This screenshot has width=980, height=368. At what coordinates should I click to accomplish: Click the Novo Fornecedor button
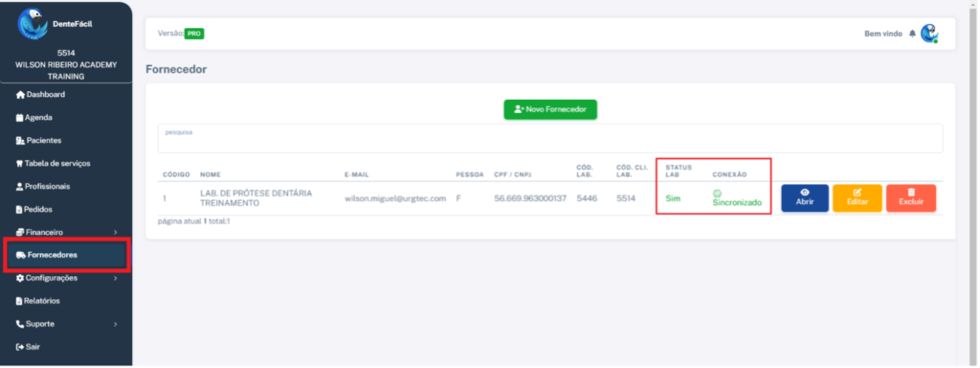(x=550, y=109)
